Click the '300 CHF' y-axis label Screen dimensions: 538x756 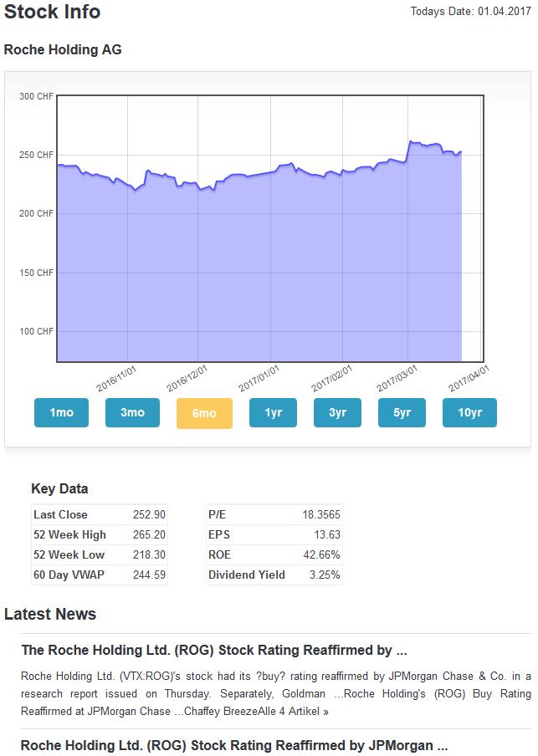tap(36, 96)
